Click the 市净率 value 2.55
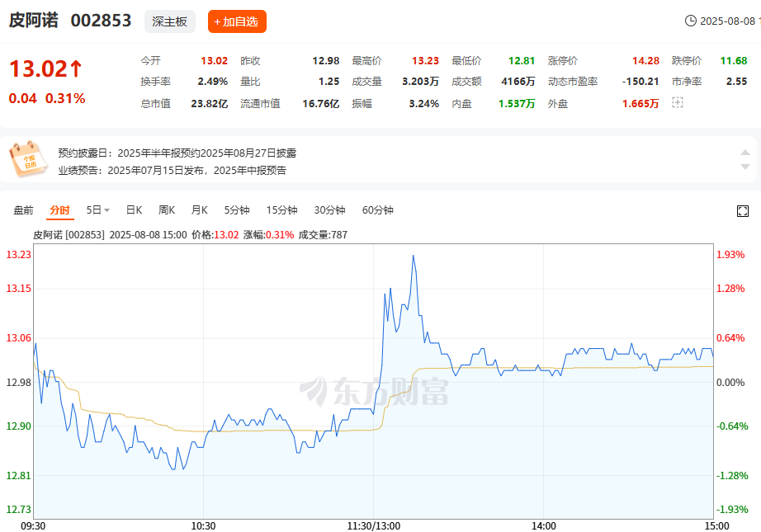The height and width of the screenshot is (532, 761). click(736, 82)
